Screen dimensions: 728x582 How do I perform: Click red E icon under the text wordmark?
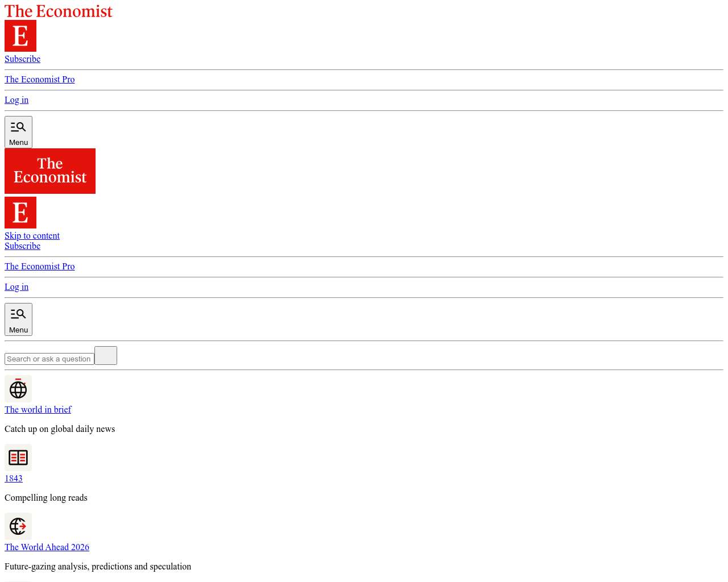pos(20,36)
